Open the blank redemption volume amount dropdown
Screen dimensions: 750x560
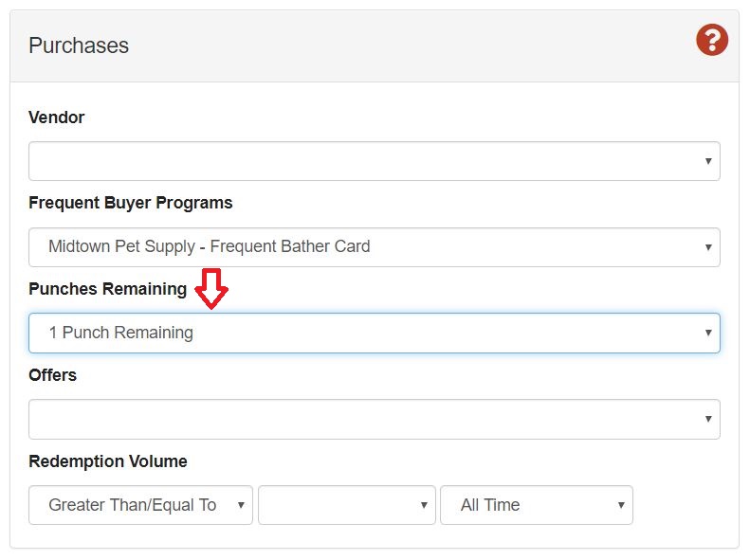coord(346,505)
